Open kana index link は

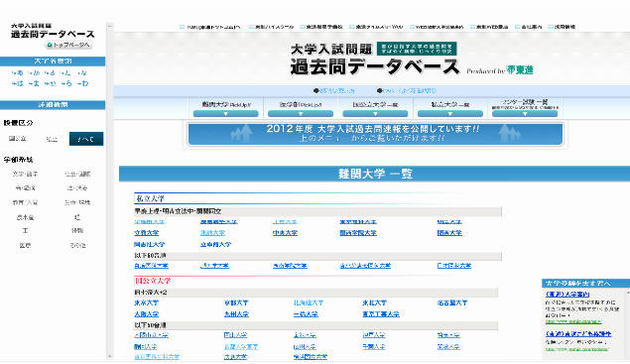(17, 83)
